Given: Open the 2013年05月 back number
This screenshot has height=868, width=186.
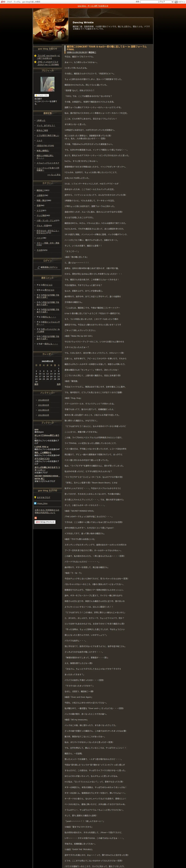Looking at the screenshot, I should pyautogui.click(x=44, y=405).
